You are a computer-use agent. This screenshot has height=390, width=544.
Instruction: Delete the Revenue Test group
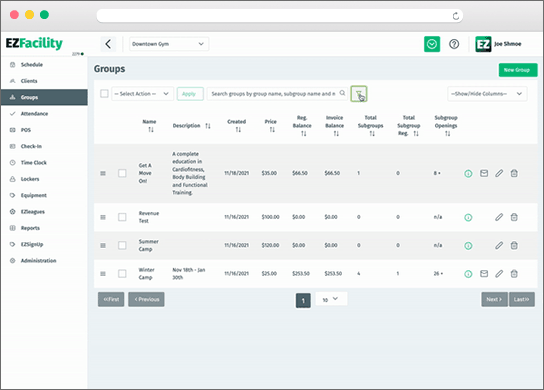click(x=514, y=217)
